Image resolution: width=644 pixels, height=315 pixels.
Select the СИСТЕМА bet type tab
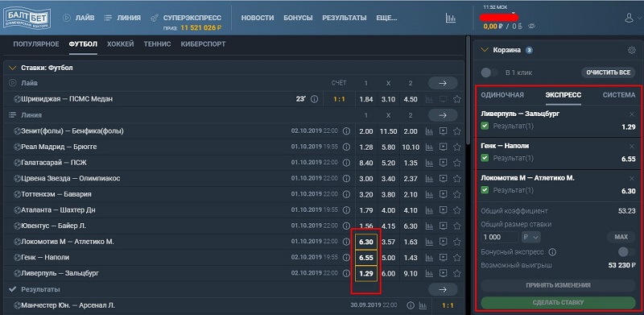point(619,95)
